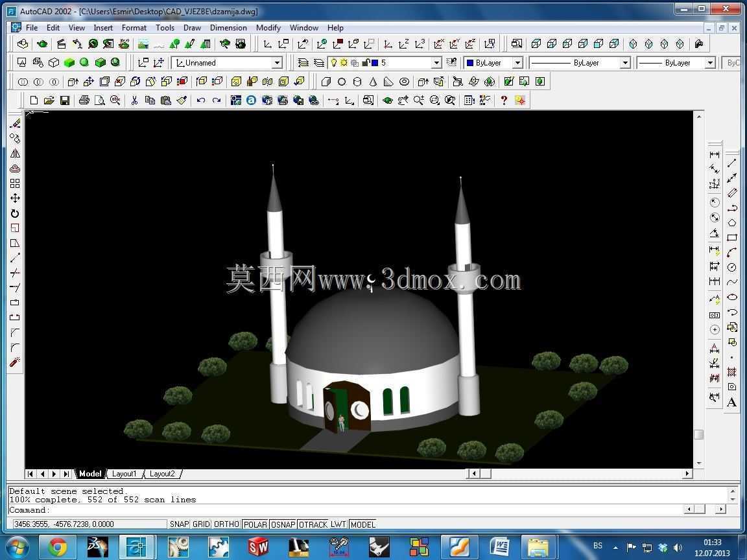Open the Dimension menu
The image size is (747, 560).
pyautogui.click(x=228, y=28)
